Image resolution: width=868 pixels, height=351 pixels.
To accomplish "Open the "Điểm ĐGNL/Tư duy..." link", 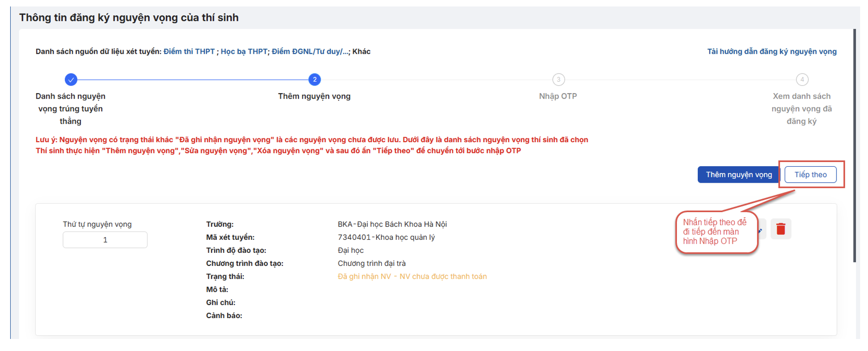I will tap(310, 51).
